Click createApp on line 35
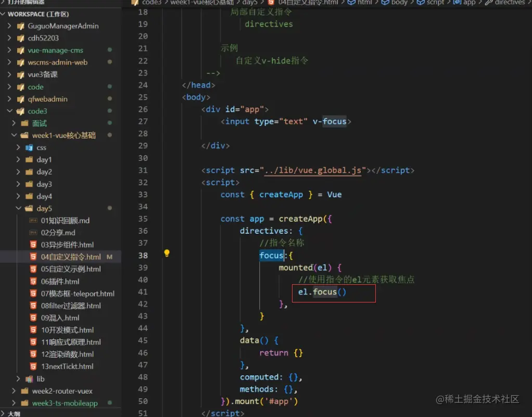This screenshot has height=417, width=532. pos(300,219)
